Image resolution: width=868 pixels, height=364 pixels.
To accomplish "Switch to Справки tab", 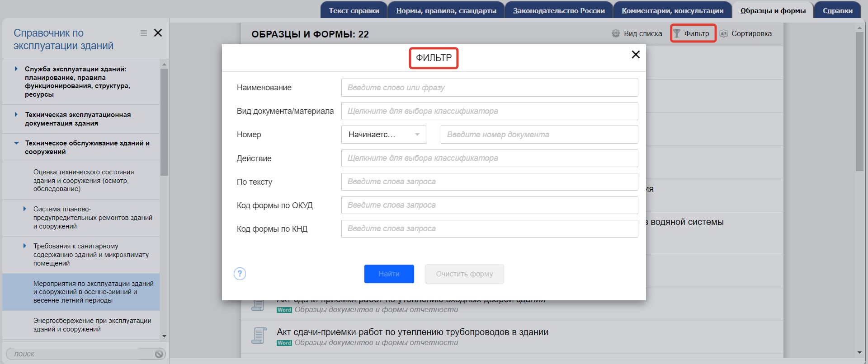I will click(x=838, y=10).
